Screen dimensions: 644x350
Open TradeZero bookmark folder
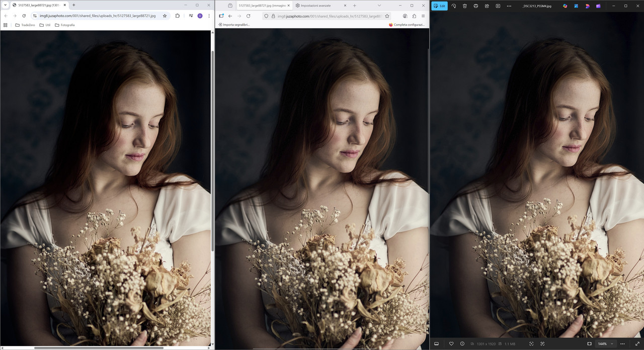[25, 25]
